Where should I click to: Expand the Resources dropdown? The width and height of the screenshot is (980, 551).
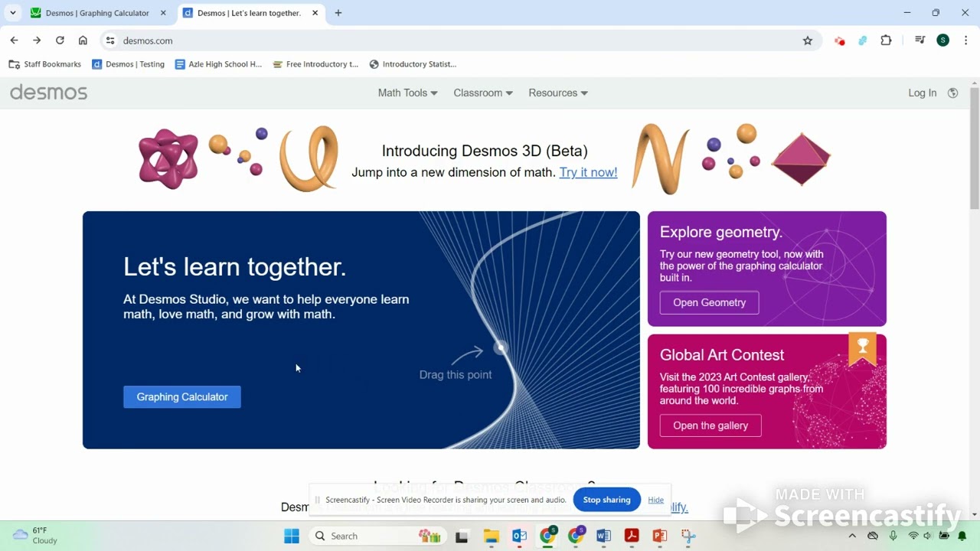558,93
